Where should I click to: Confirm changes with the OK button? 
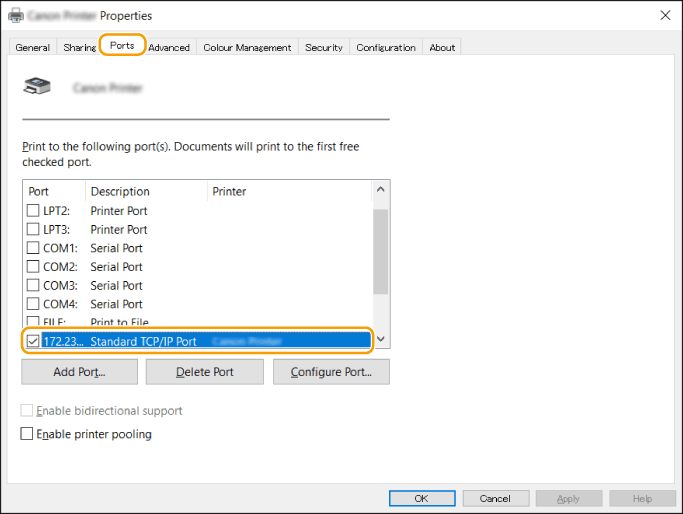click(421, 498)
